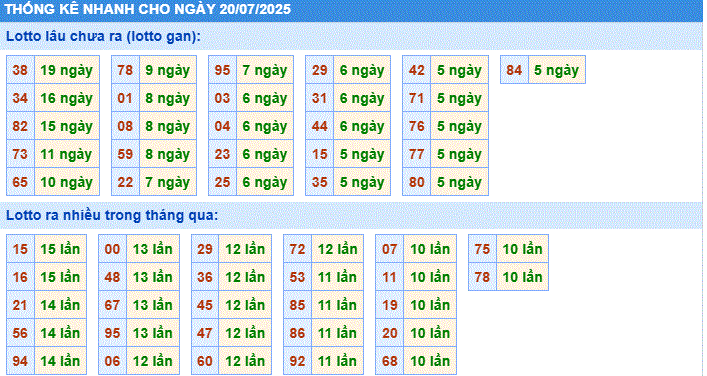The height and width of the screenshot is (376, 707).
Task: Select the '19 ngày' cell
Action: 67,70
